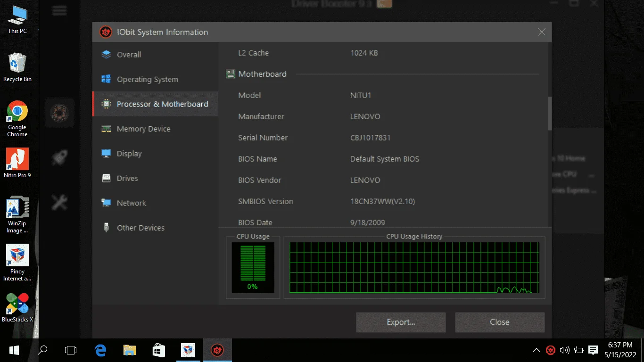Click the BIOS Date label

tap(256, 222)
